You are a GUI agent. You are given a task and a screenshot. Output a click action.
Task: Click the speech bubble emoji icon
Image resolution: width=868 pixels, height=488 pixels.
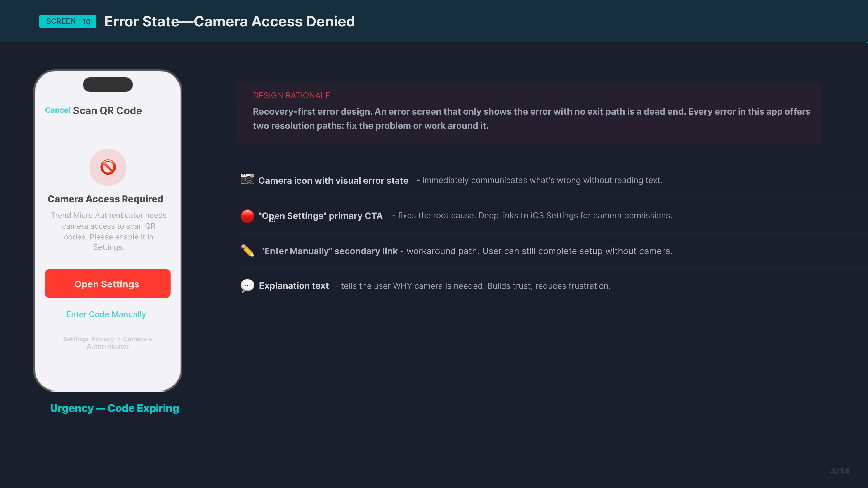coord(247,286)
